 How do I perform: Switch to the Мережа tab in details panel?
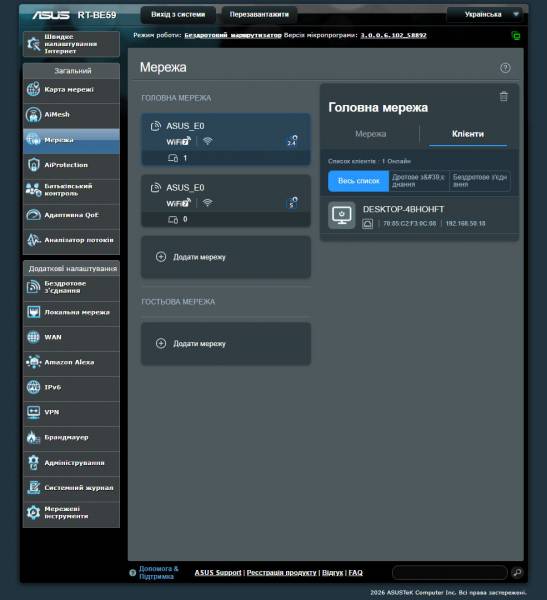click(x=370, y=134)
